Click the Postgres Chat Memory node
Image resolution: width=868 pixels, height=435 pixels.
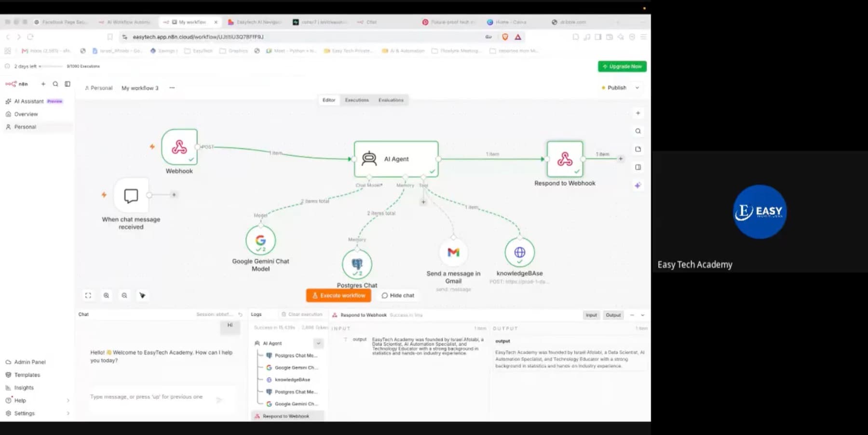coord(357,264)
